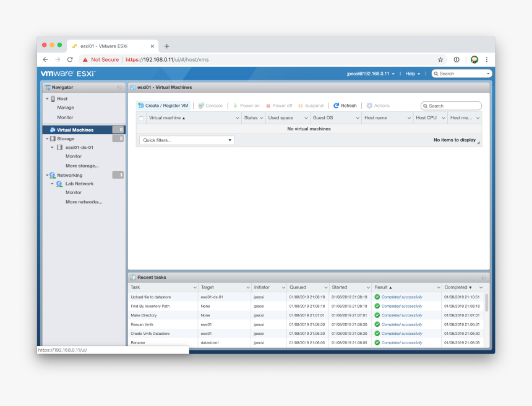Screen dimensions: 532x406
Task: Open a new browser tab with plus
Action: tap(166, 46)
